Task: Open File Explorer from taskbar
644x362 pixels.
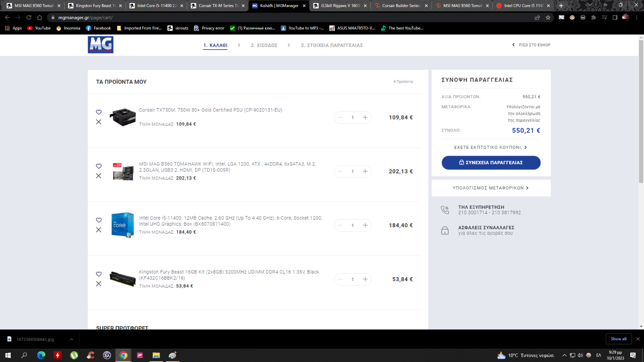Action: pyautogui.click(x=156, y=355)
